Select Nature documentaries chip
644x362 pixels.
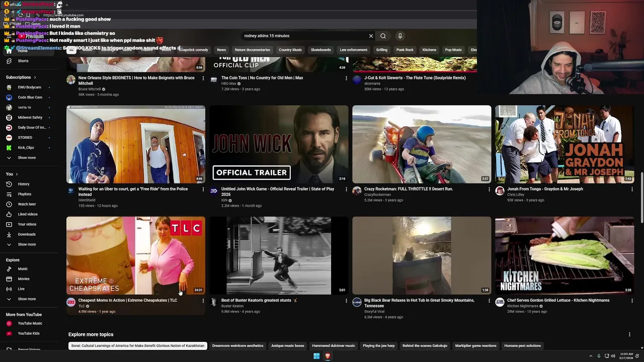point(253,50)
